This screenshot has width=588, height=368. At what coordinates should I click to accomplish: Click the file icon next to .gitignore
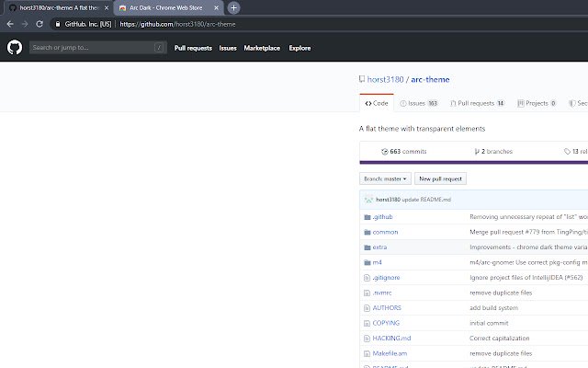point(367,278)
